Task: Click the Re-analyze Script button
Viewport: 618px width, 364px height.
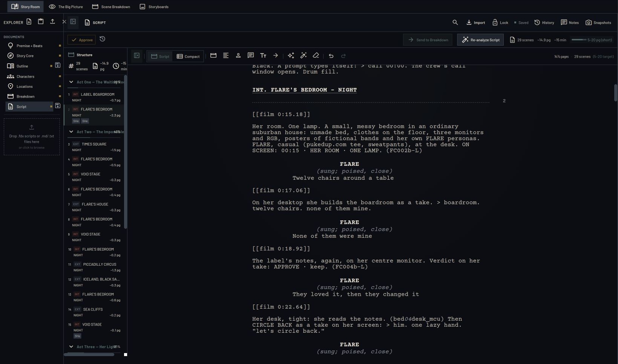Action: [480, 40]
